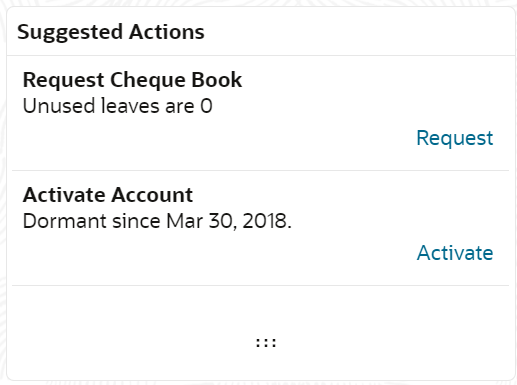Activate the dormant account via Activate link
Image resolution: width=517 pixels, height=385 pixels.
point(455,253)
